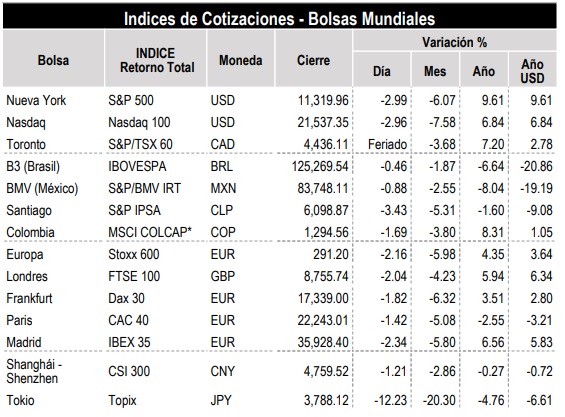This screenshot has width=565, height=417.
Task: Select the IBOVESPA index name
Action: (x=137, y=167)
